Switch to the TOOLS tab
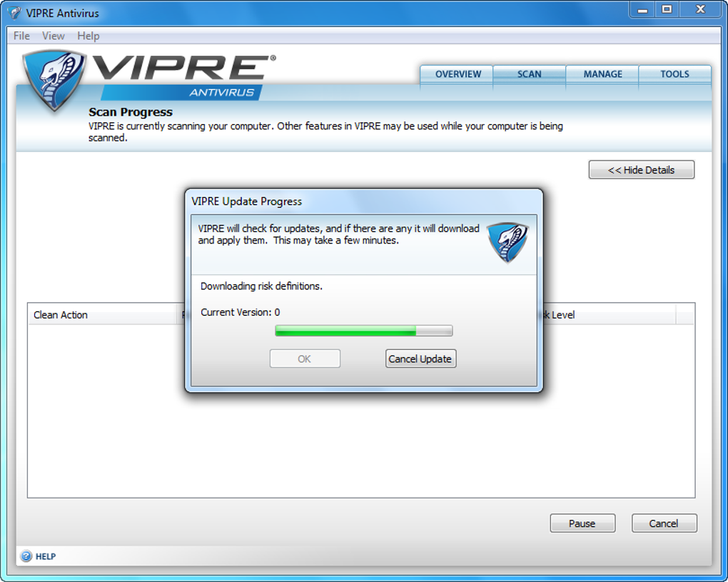 coord(674,74)
